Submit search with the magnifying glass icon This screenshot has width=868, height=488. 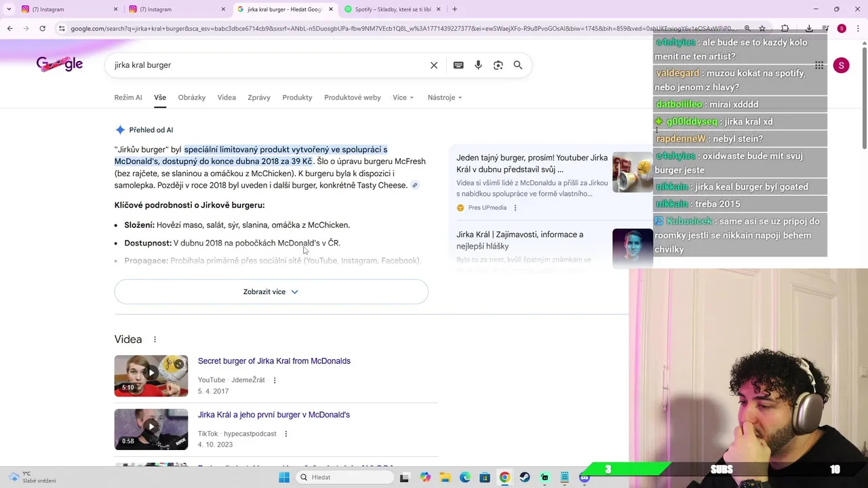tap(518, 65)
